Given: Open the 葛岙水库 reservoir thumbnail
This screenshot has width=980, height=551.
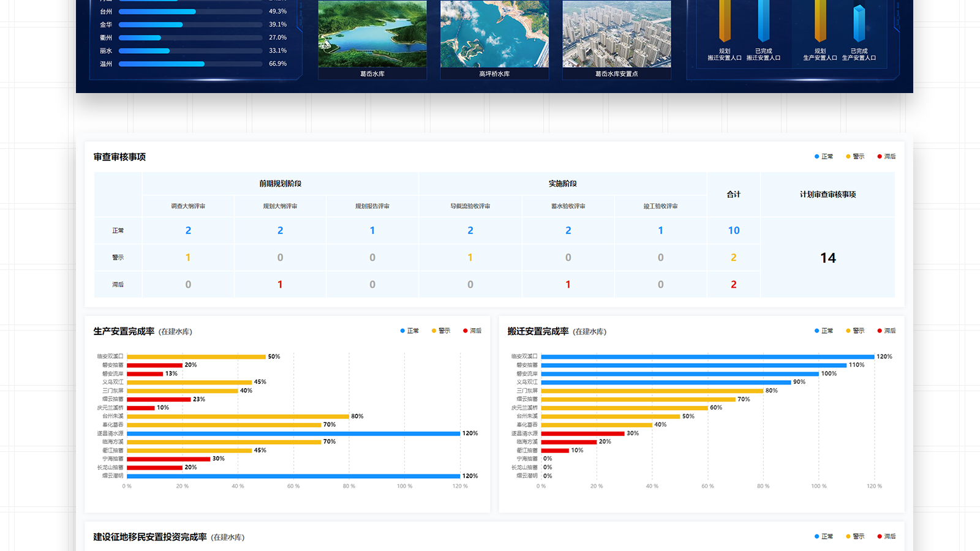Looking at the screenshot, I should [x=372, y=34].
